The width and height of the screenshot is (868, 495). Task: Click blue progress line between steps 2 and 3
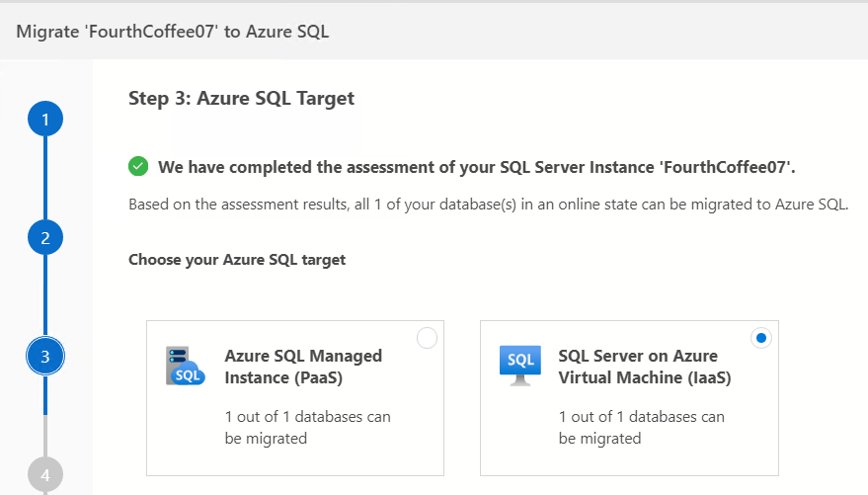[x=45, y=296]
